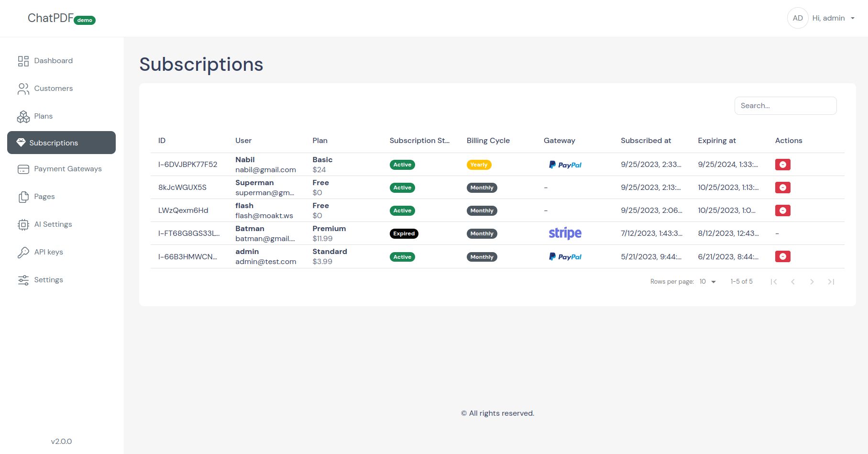
Task: Sort by Expiring at column header
Action: coord(717,141)
